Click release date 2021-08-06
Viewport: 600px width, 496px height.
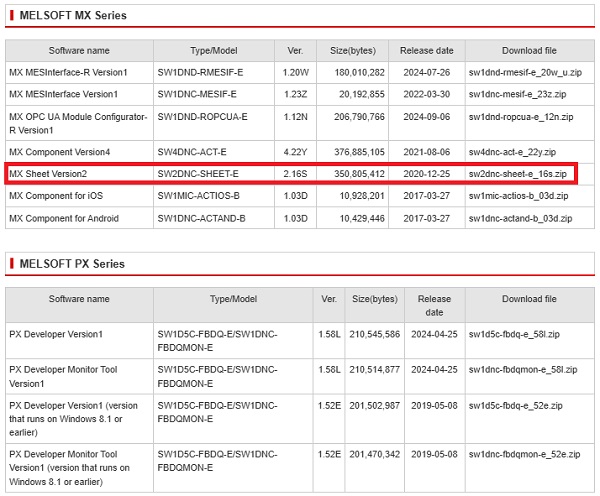click(427, 152)
